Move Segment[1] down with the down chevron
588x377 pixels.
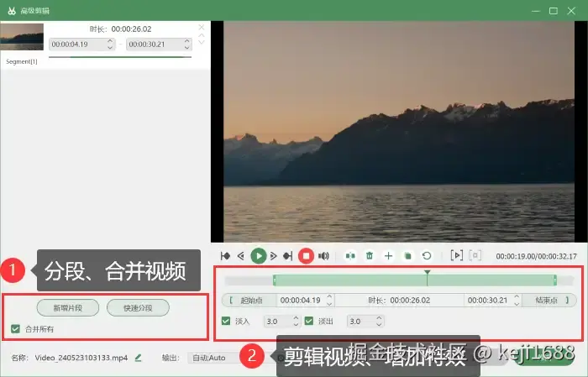(x=202, y=42)
